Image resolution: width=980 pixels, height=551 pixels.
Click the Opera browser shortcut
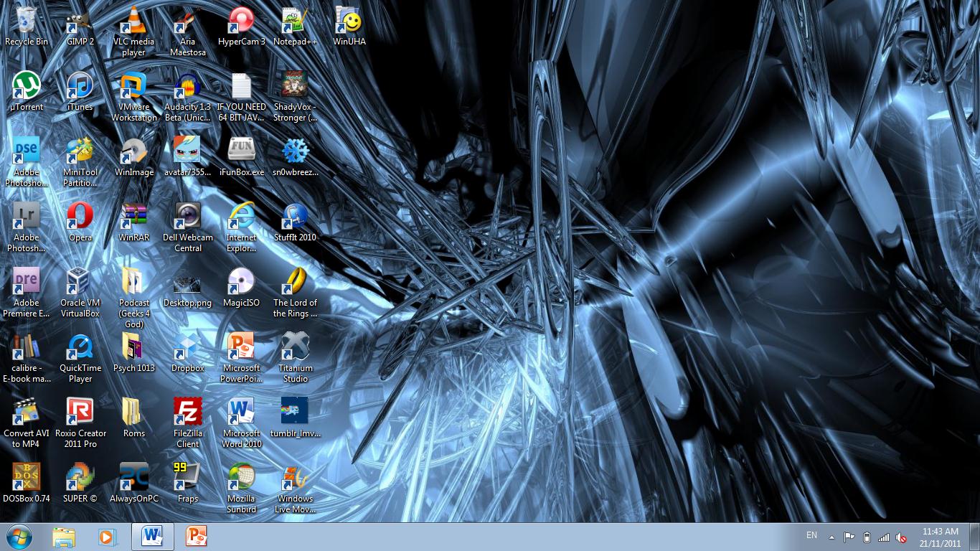[80, 217]
